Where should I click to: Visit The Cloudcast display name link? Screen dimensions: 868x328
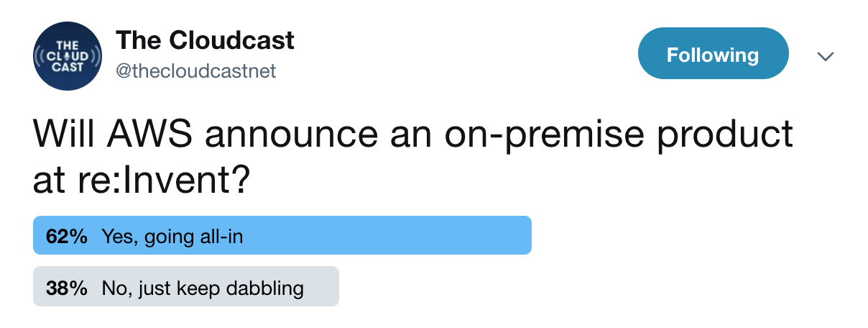click(x=206, y=40)
